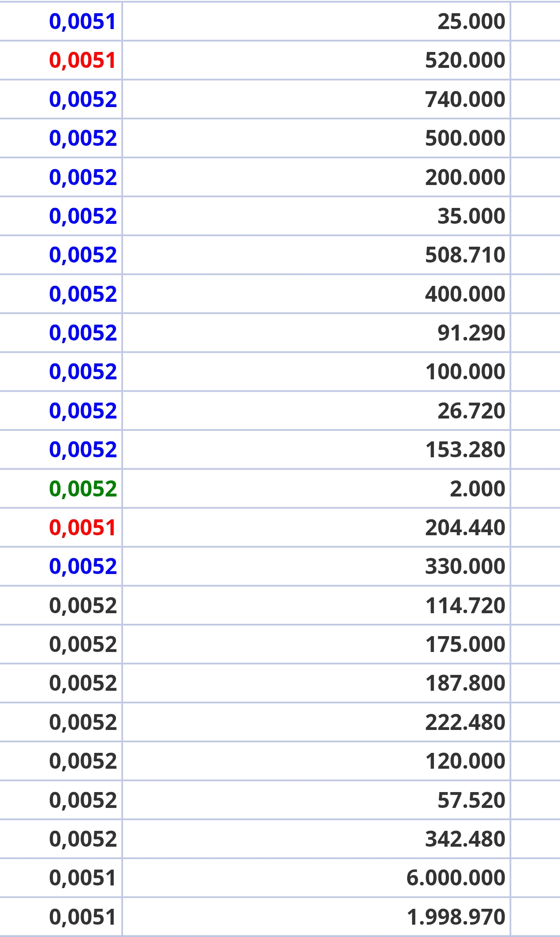This screenshot has height=937, width=560.
Task: Select the cell with 175.000
Action: click(316, 644)
